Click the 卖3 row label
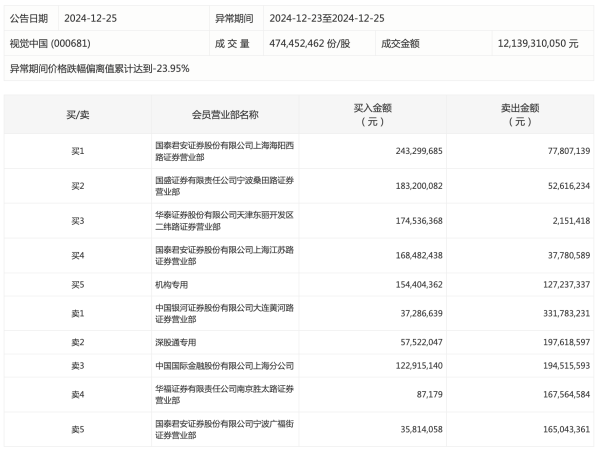Screen dimensions: 600x451 (x=78, y=366)
